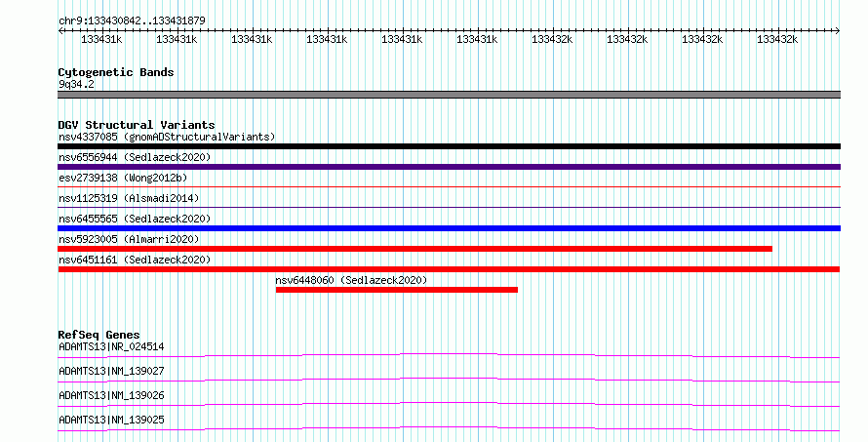Select the RefSeq Genes track heading
Viewport: 868px width, 442px height.
click(x=99, y=335)
